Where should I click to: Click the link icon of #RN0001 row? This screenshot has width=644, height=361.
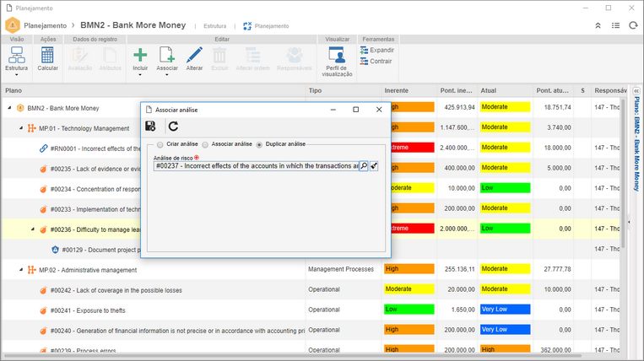(x=44, y=148)
